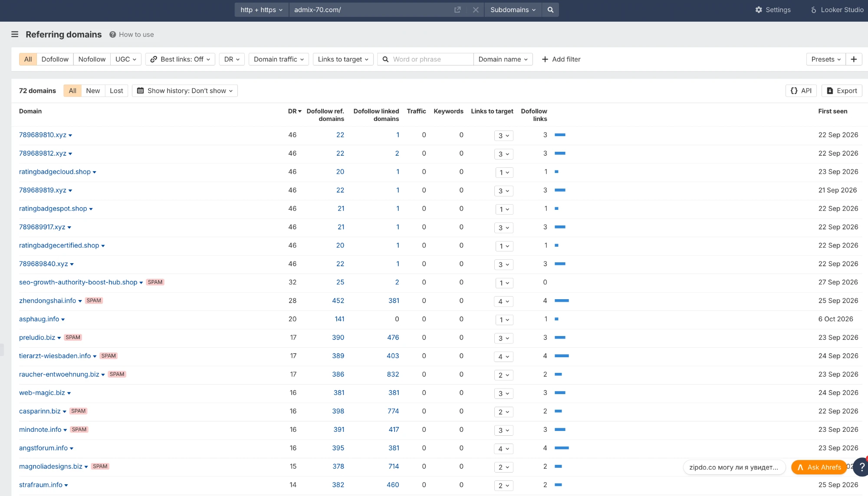This screenshot has width=868, height=496.
Task: Show only Lost domains
Action: [116, 91]
